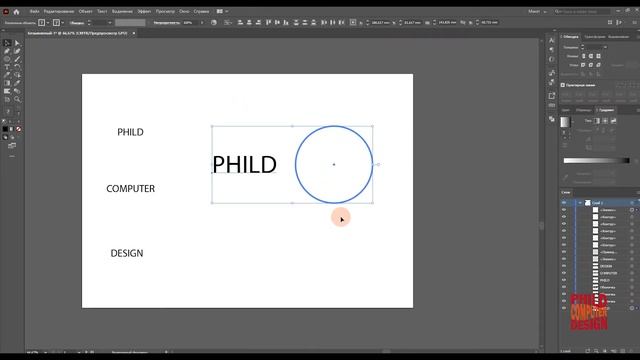The height and width of the screenshot is (360, 640).
Task: Toggle visibility eye of PHILD layer row
Action: coord(564,280)
